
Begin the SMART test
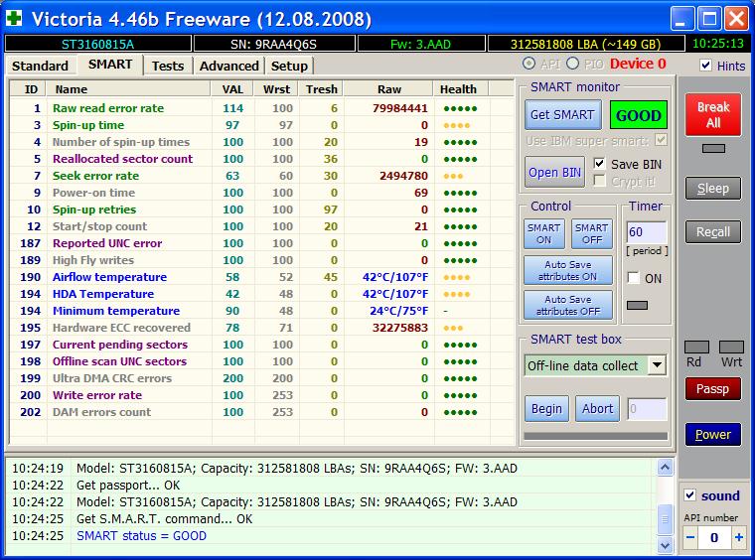pos(546,408)
